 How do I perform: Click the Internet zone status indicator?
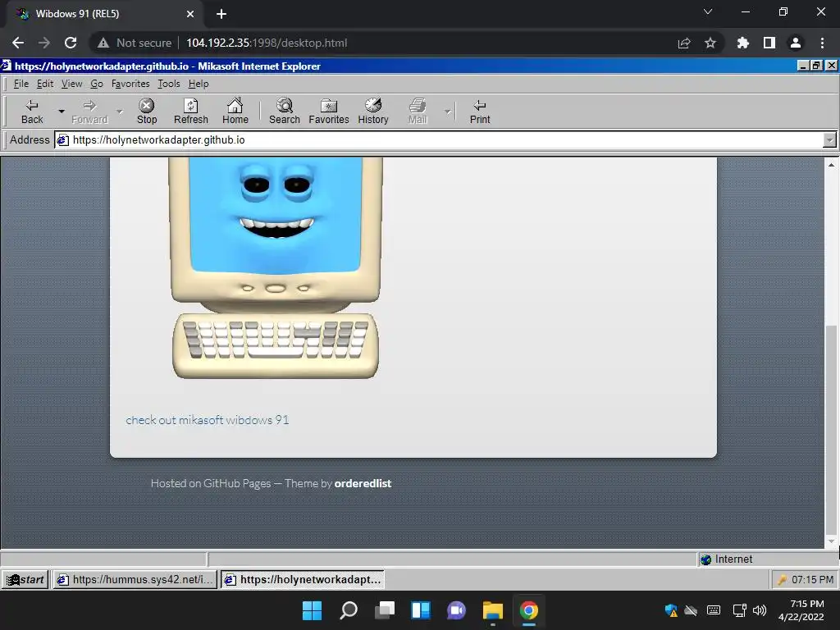point(727,559)
